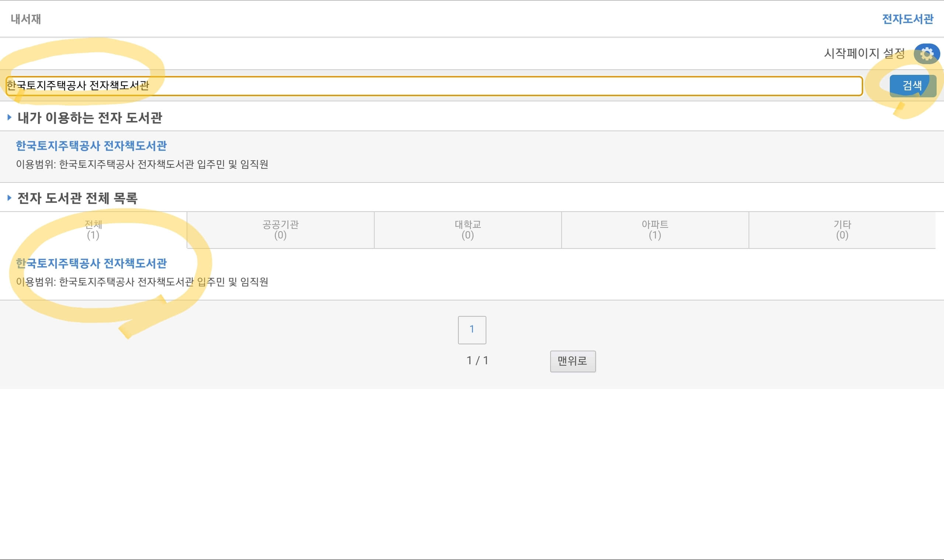Open the start page settings gear icon
This screenshot has width=944, height=560.
pyautogui.click(x=927, y=54)
